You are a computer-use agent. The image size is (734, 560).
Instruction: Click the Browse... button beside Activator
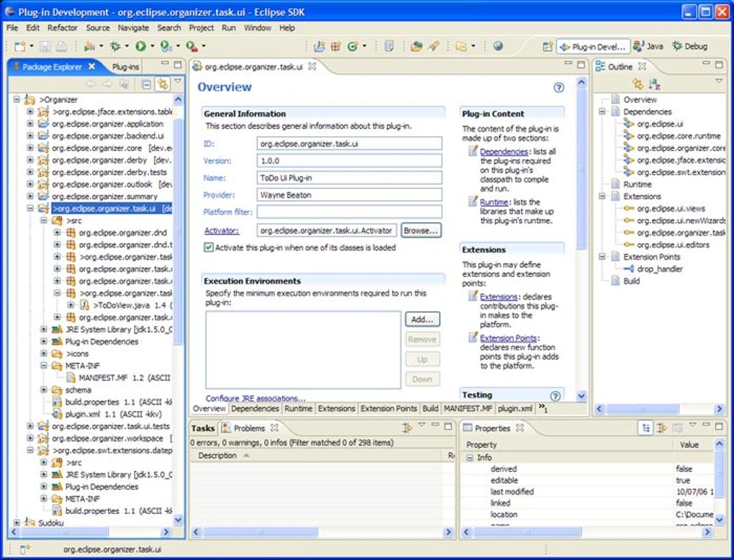(420, 230)
